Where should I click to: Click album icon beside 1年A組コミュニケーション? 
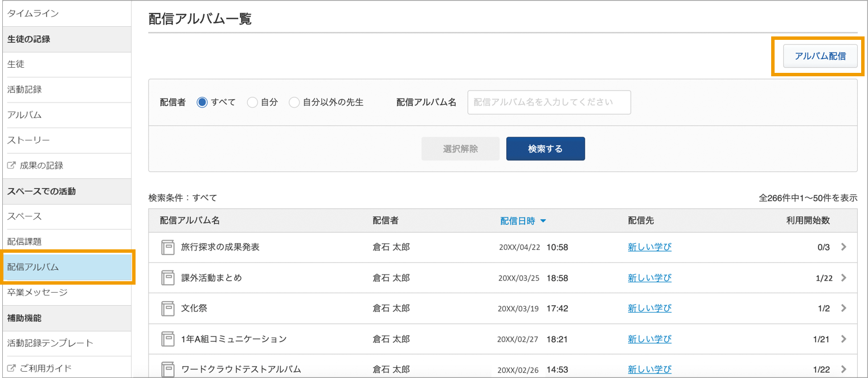point(167,339)
